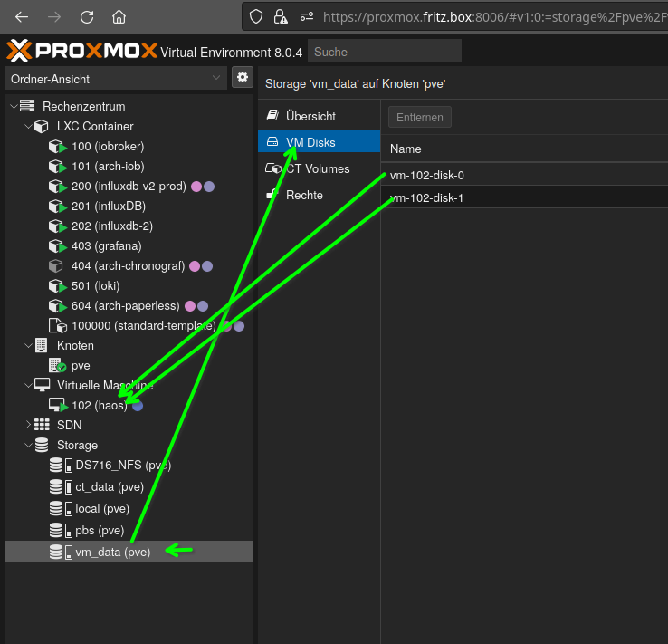668x644 pixels.
Task: Click the 100 (iobroker) container icon
Action: [x=58, y=147]
